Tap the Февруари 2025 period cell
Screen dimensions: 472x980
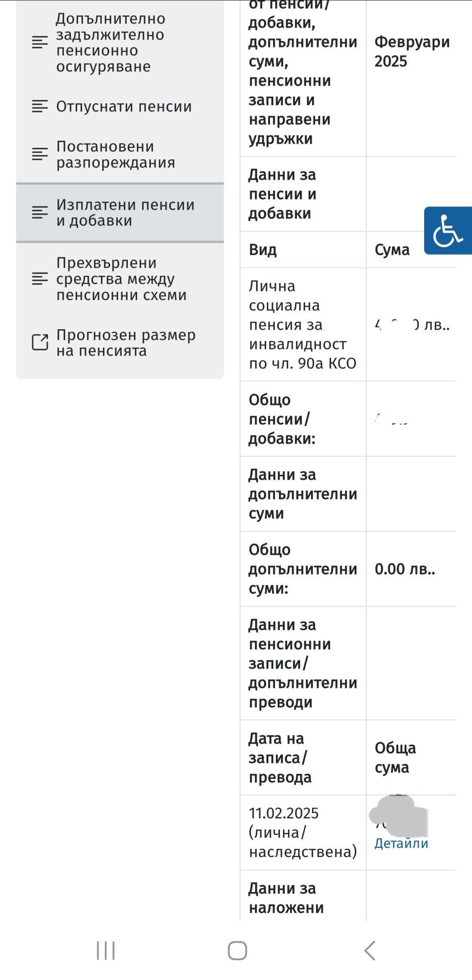click(x=412, y=52)
